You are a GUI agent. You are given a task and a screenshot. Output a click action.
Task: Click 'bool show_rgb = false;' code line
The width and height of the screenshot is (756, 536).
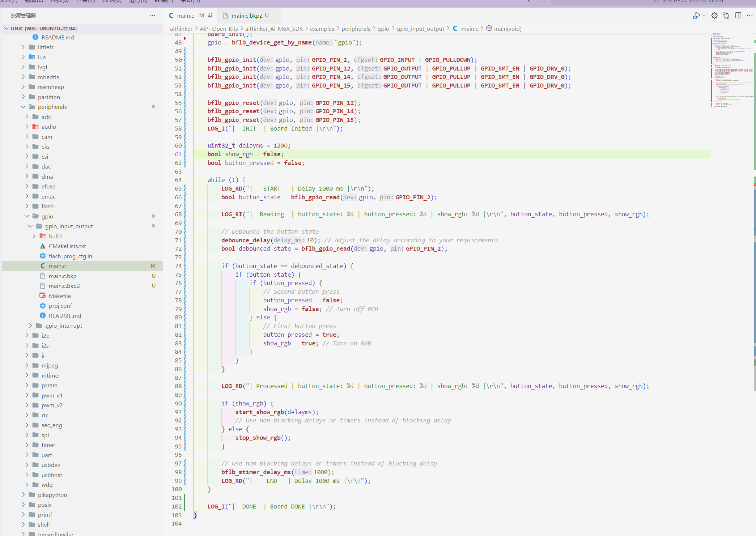tap(245, 154)
